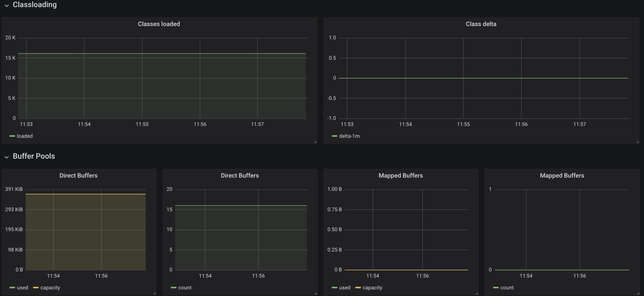The height and width of the screenshot is (296, 644).
Task: Collapse the Buffer Pools row chevron
Action: (6, 157)
